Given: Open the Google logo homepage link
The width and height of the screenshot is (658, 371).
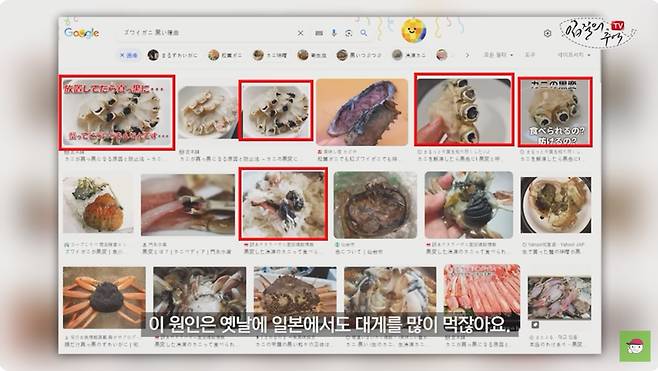Looking at the screenshot, I should [82, 33].
